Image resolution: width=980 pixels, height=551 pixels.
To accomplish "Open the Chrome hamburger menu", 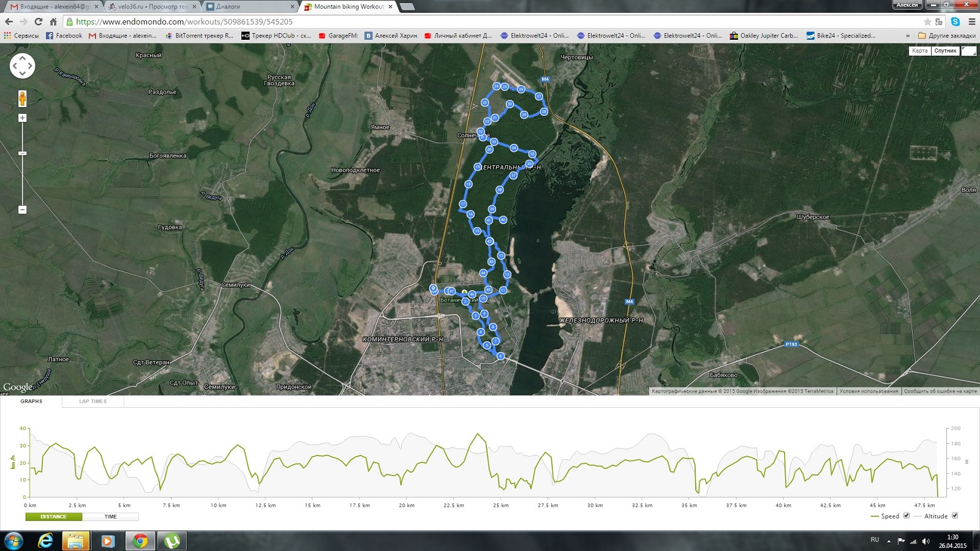I will click(x=971, y=21).
